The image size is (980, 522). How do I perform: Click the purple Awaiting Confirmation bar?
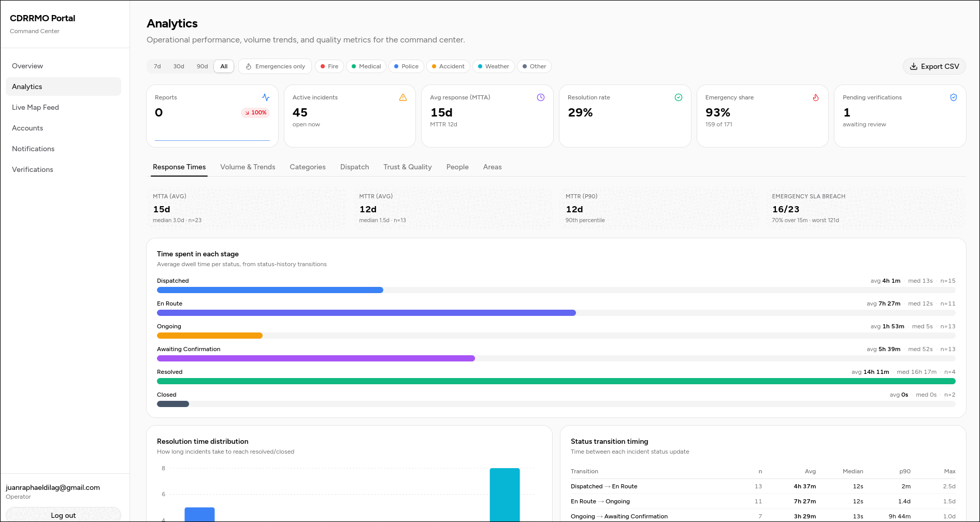[x=316, y=358]
